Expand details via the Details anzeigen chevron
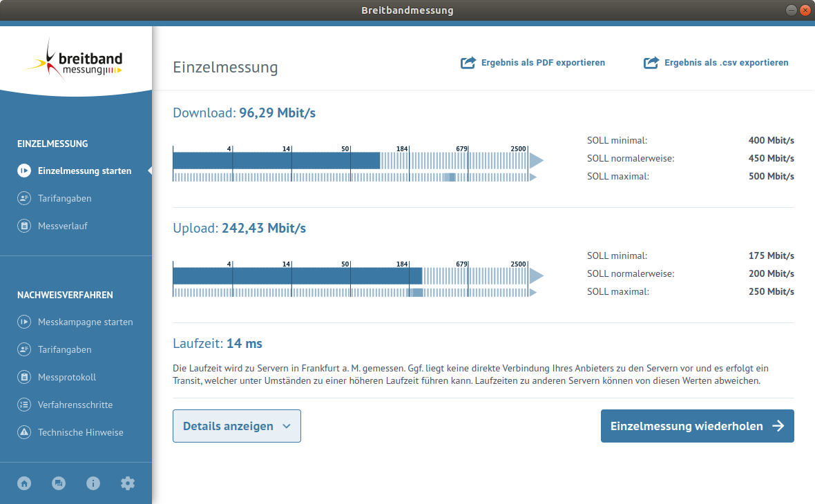815x504 pixels. coord(287,426)
